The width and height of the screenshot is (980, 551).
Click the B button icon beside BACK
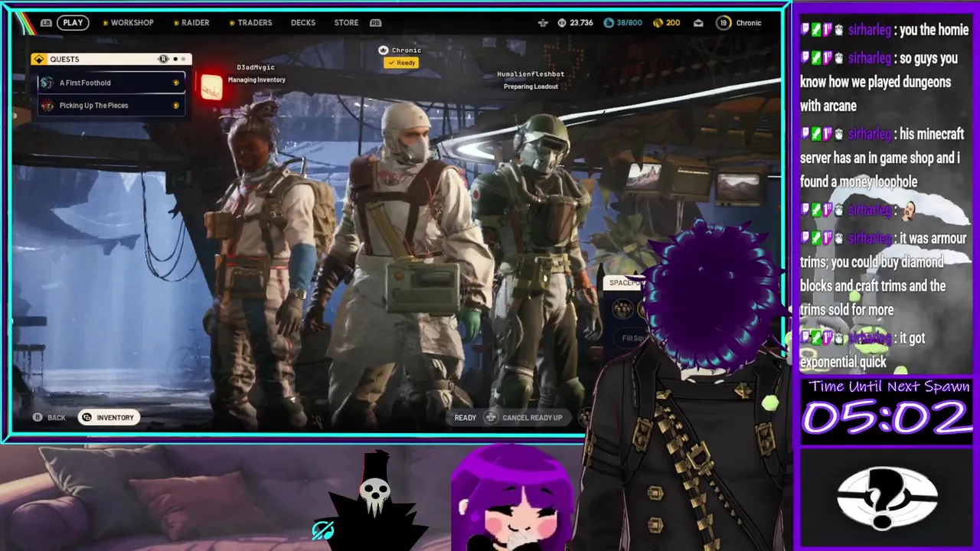tap(38, 418)
